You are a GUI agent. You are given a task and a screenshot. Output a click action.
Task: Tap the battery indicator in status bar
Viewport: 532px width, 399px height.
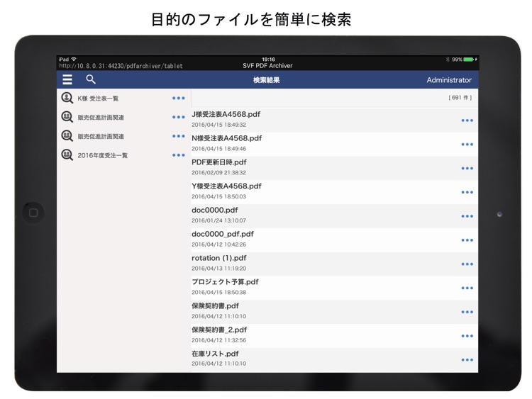(469, 60)
